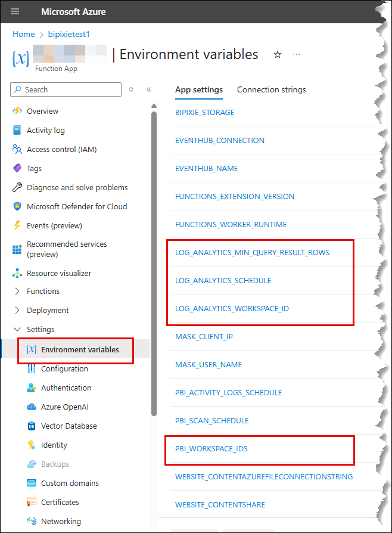Open the Azure portal hamburger menu
Screen dimensions: 392x533
coord(15,11)
